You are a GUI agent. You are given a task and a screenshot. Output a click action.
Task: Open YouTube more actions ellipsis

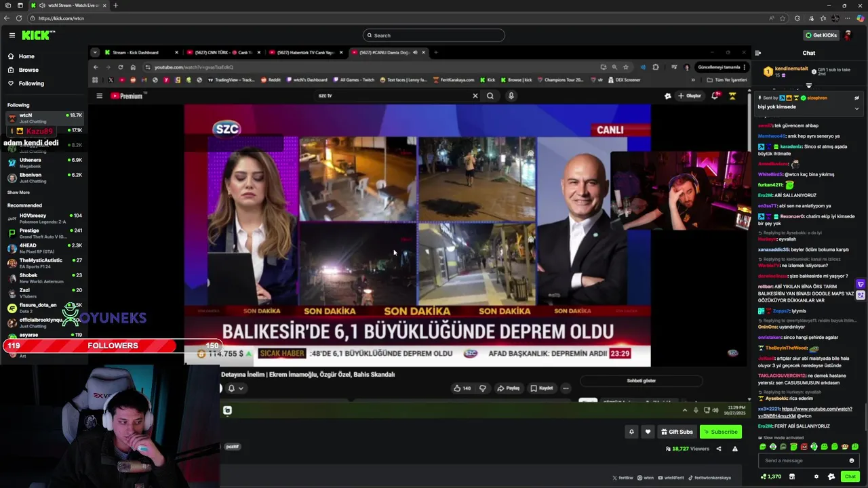pyautogui.click(x=566, y=388)
